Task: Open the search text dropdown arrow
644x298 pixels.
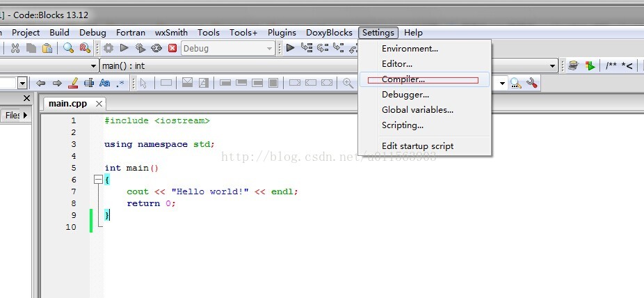Action: tap(22, 84)
